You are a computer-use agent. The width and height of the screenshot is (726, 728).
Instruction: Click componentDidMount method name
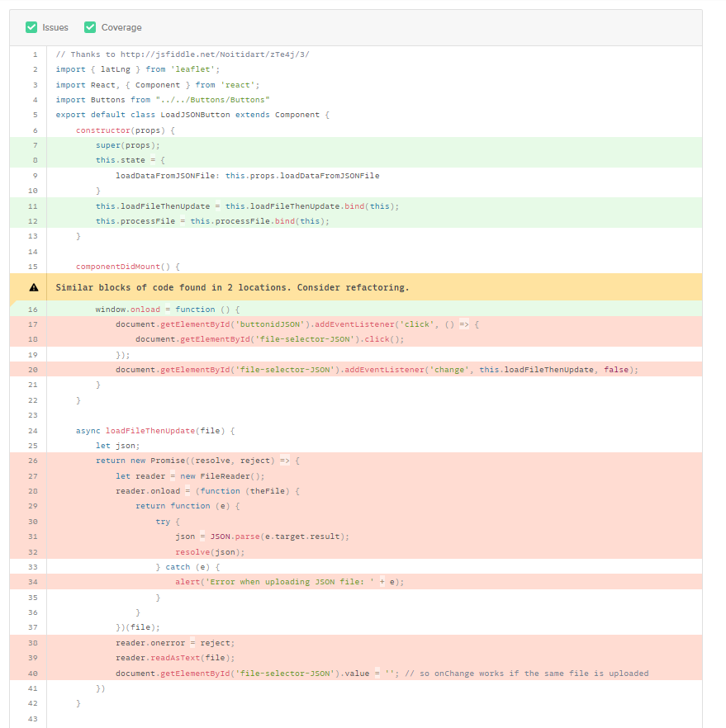tap(118, 267)
